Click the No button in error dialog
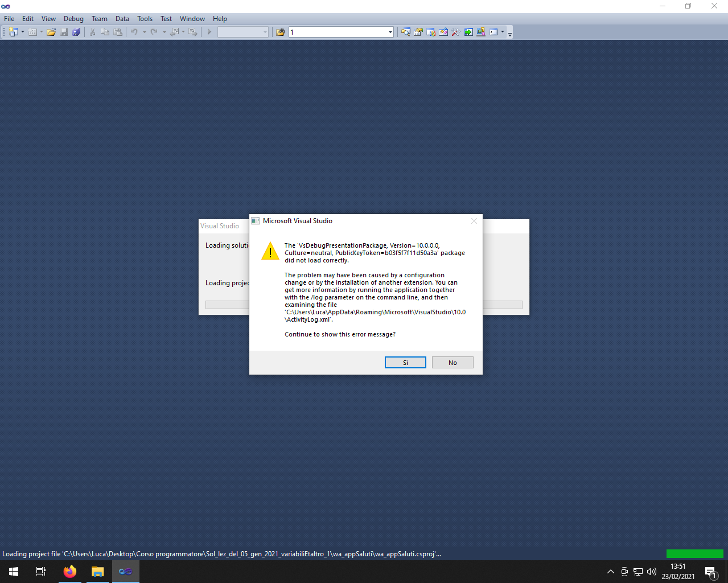Screen dimensions: 728x583 [x=453, y=363]
